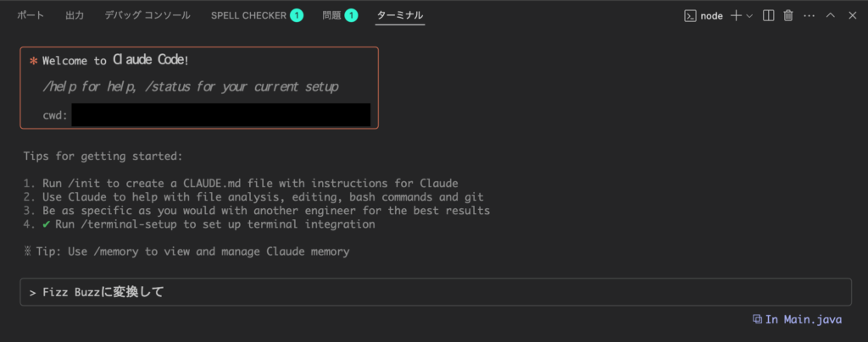Click the 問題 count badge
This screenshot has height=342, width=868.
[x=351, y=16]
